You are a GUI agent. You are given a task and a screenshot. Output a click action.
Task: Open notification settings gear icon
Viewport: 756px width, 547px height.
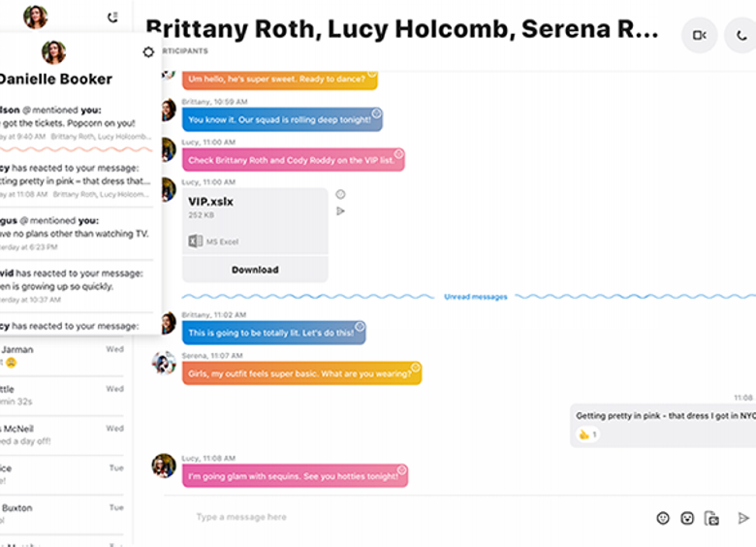(x=148, y=52)
